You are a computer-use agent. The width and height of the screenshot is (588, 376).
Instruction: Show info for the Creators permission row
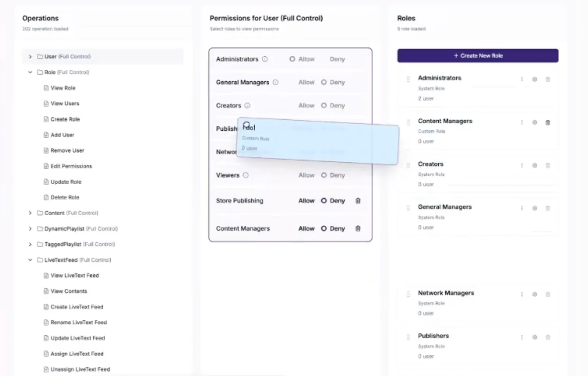click(x=247, y=105)
